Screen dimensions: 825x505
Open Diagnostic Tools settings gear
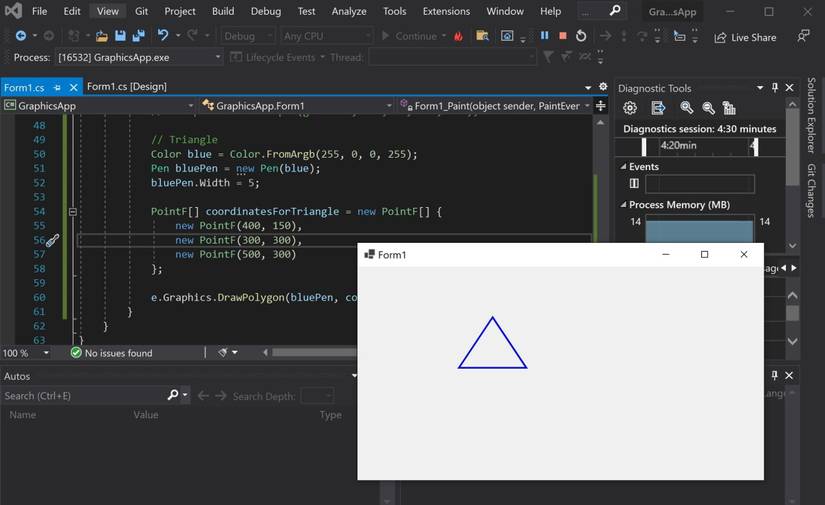tap(630, 108)
